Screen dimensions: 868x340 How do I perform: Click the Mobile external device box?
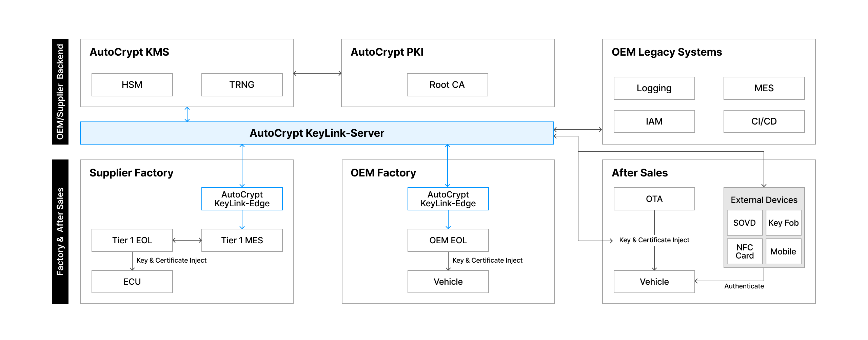(783, 251)
